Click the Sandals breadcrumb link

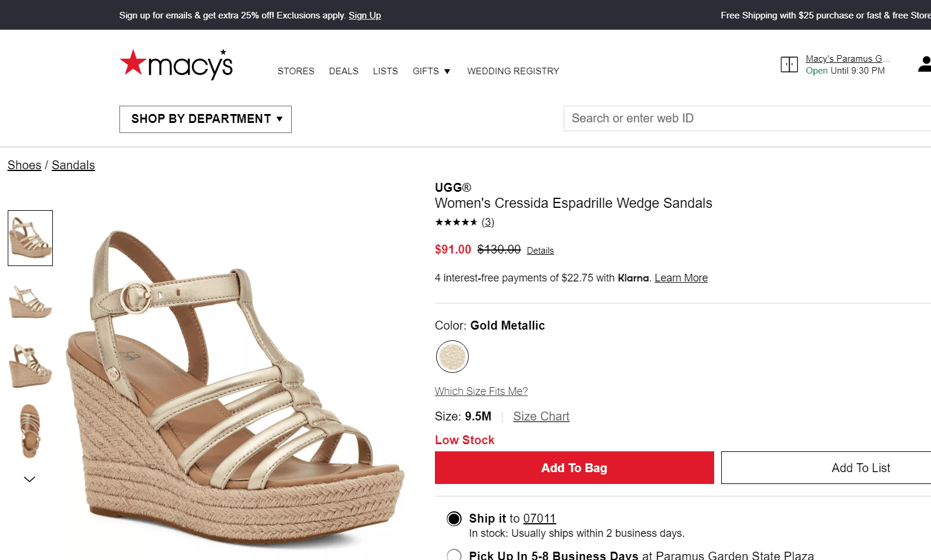click(x=73, y=165)
